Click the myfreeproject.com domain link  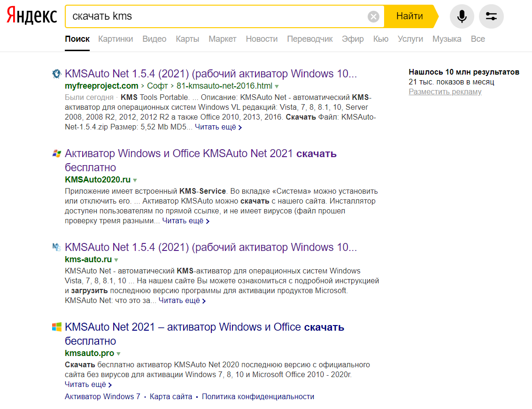(x=101, y=86)
